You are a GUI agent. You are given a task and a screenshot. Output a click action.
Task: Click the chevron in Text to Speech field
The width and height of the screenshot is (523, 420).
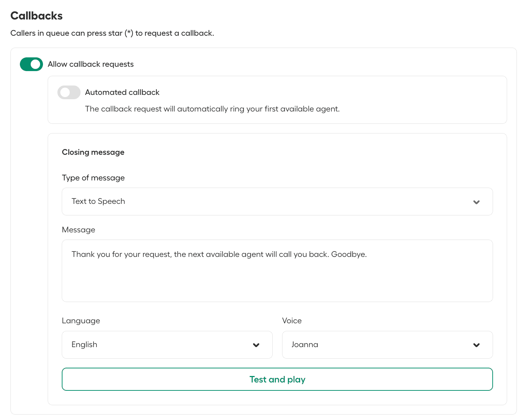(476, 202)
